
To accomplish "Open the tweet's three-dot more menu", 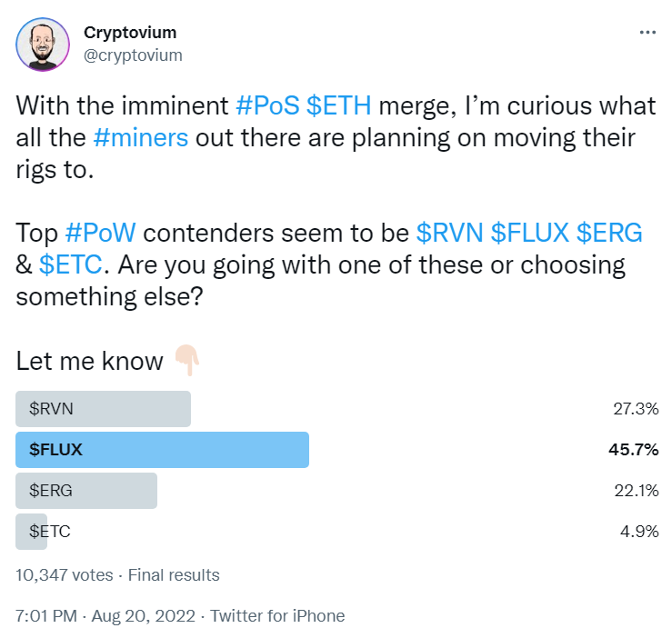I will tap(647, 32).
